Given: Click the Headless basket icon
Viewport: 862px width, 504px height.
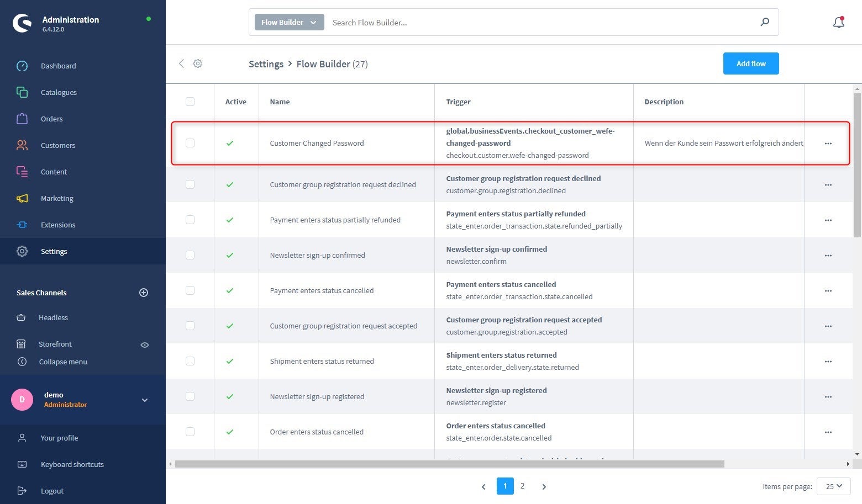Looking at the screenshot, I should [21, 317].
